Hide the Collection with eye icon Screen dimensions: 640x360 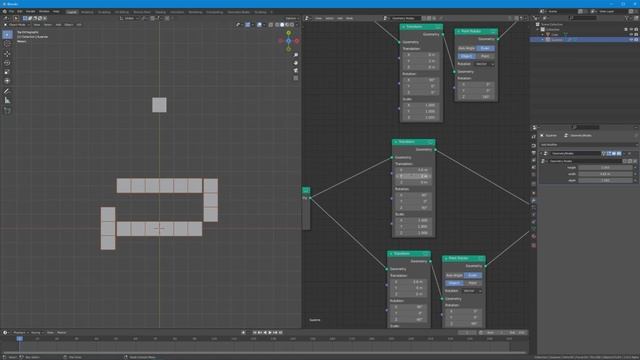coord(631,29)
